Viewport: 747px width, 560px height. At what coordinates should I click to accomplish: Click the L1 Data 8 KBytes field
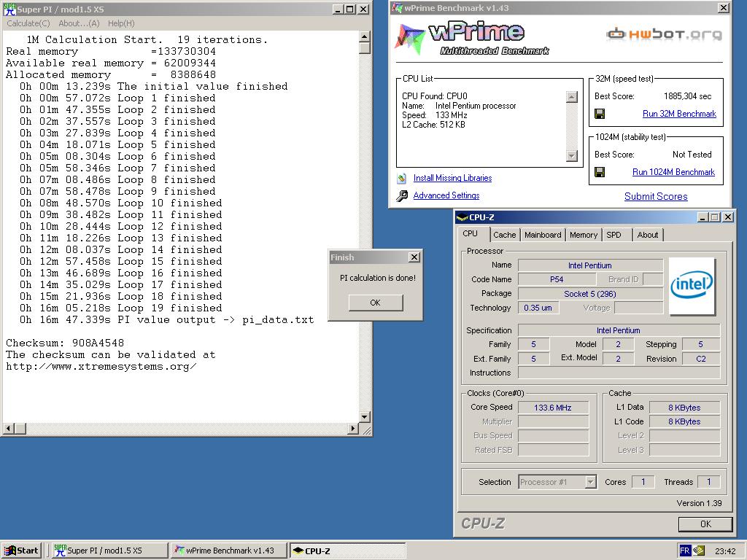(684, 408)
